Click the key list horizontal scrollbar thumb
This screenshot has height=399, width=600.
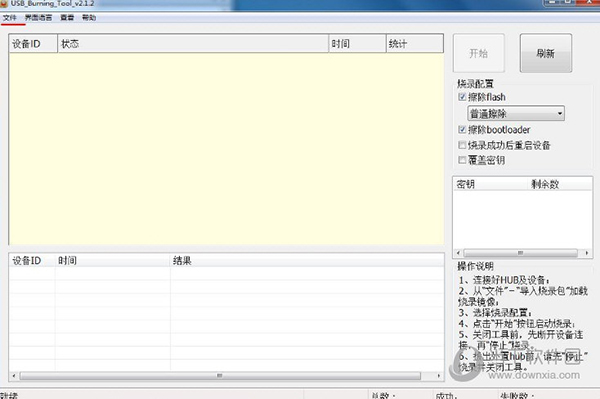pos(520,253)
